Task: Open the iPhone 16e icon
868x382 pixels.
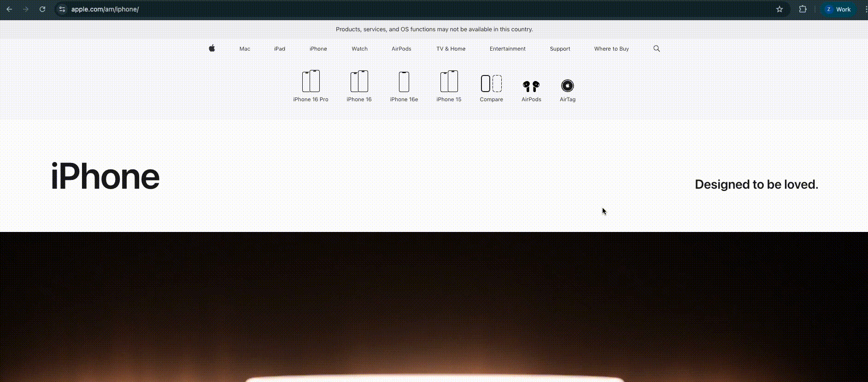Action: tap(404, 82)
